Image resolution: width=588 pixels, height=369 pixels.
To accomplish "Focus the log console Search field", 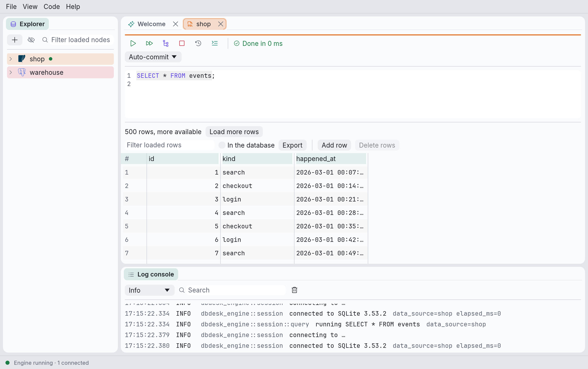I will 236,290.
